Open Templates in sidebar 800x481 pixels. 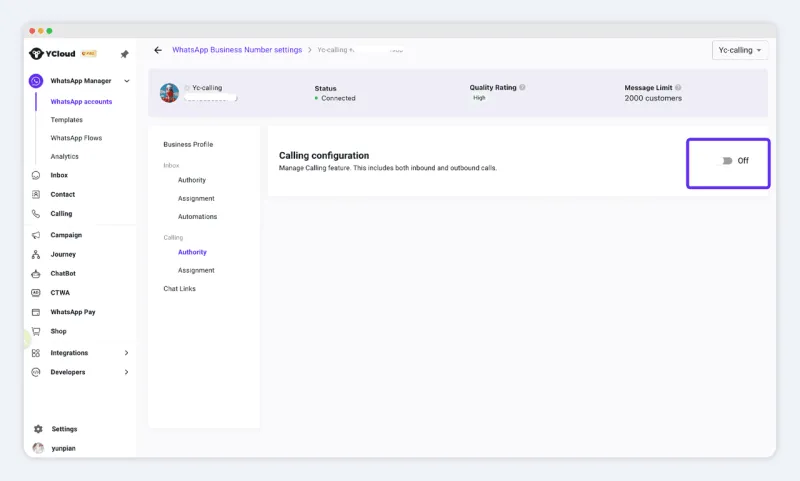66,120
